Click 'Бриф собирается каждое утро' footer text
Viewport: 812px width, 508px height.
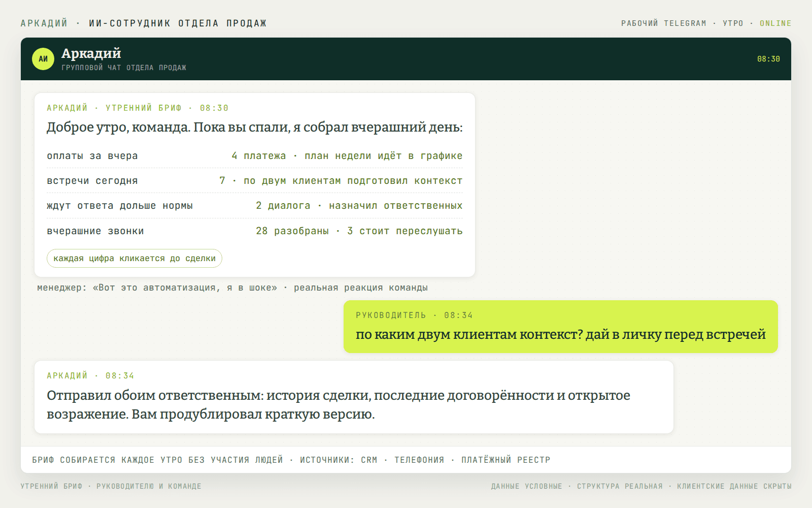click(157, 460)
